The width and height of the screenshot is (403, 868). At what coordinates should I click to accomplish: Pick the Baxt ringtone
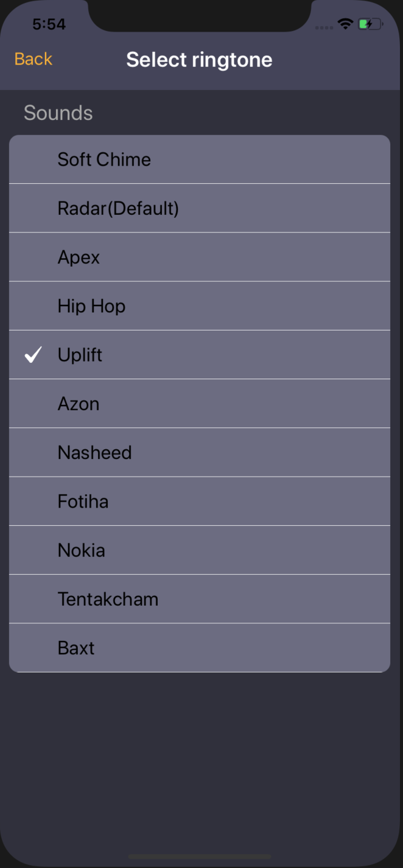[x=200, y=648]
